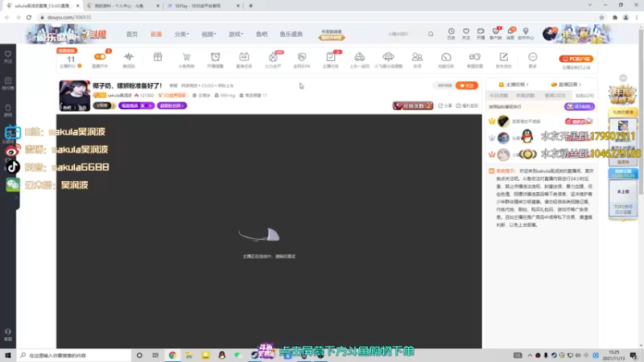Click the orange 关注 follow button

(467, 85)
